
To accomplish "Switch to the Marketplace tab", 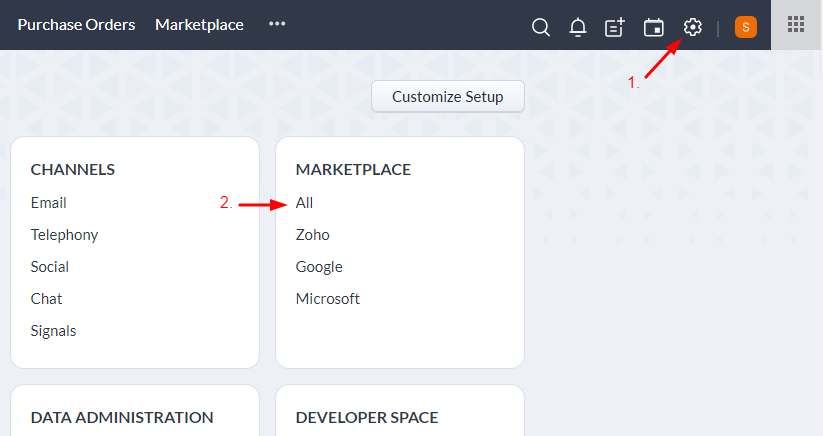I will [x=199, y=25].
